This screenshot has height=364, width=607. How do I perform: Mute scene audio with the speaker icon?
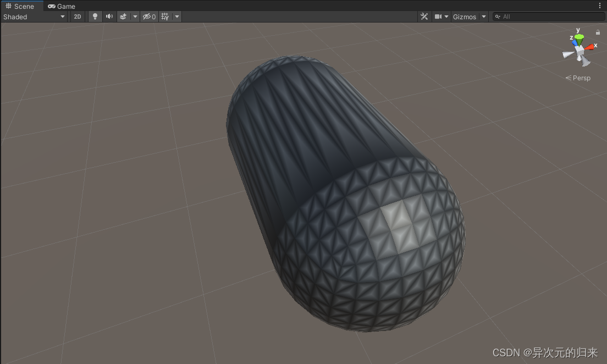(x=109, y=16)
